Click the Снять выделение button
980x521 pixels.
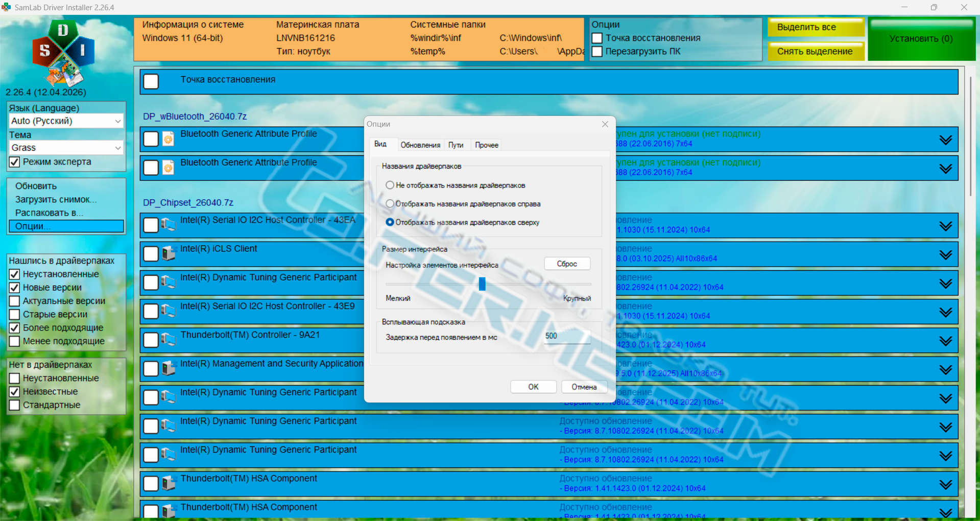pos(816,52)
